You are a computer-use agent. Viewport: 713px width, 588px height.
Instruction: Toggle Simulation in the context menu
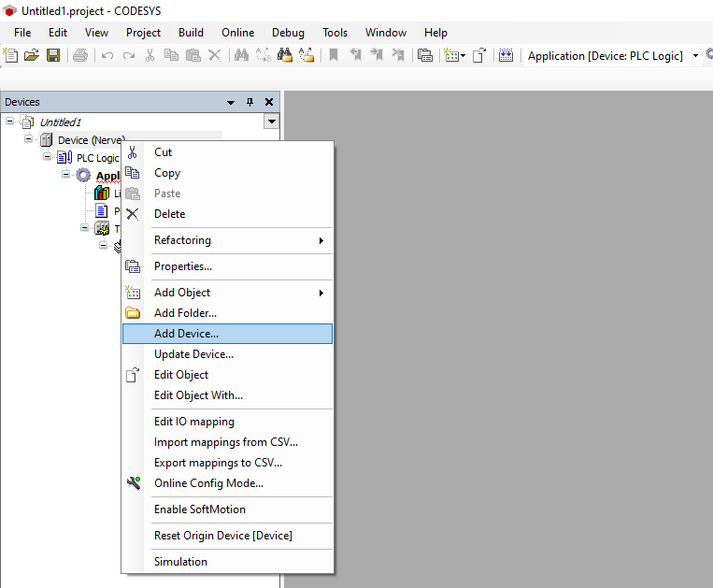click(x=180, y=562)
